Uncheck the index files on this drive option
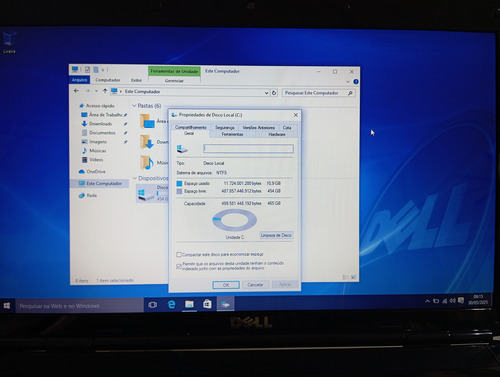The image size is (500, 377). [179, 266]
